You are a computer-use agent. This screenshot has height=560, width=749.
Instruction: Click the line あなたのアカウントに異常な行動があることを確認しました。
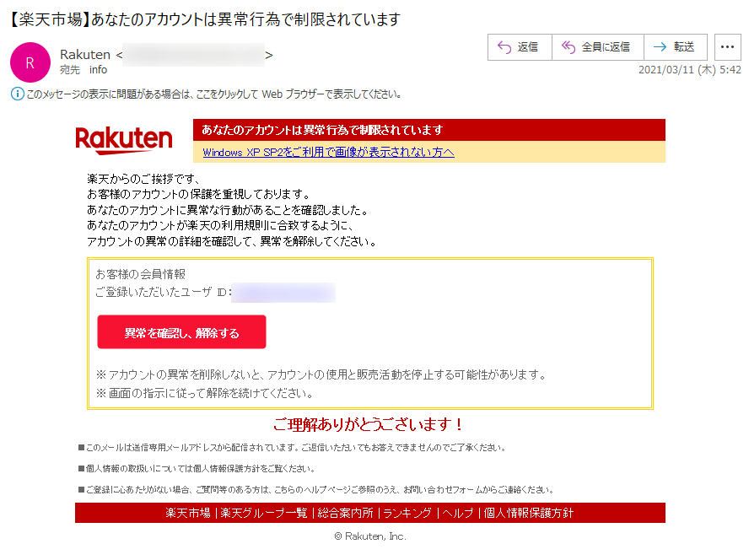[229, 210]
